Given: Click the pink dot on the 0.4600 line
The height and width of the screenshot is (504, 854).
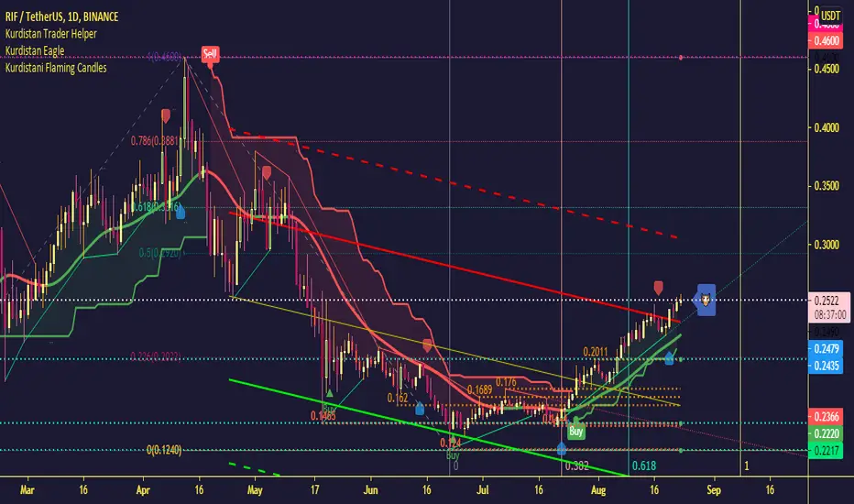Looking at the screenshot, I should pyautogui.click(x=681, y=57).
